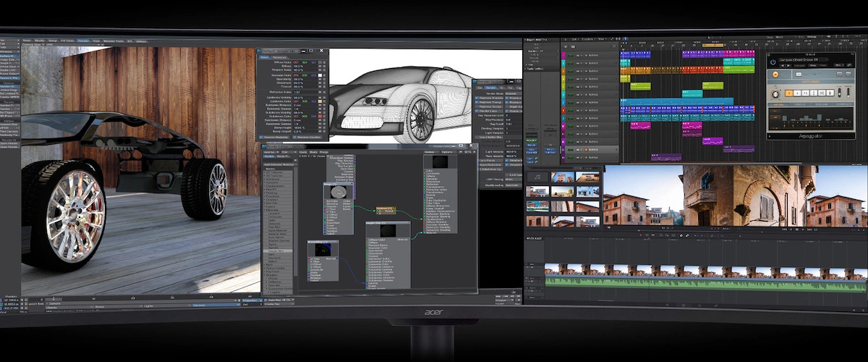Image resolution: width=868 pixels, height=362 pixels.
Task: Open the Render tab in LightWave
Action: (83, 41)
